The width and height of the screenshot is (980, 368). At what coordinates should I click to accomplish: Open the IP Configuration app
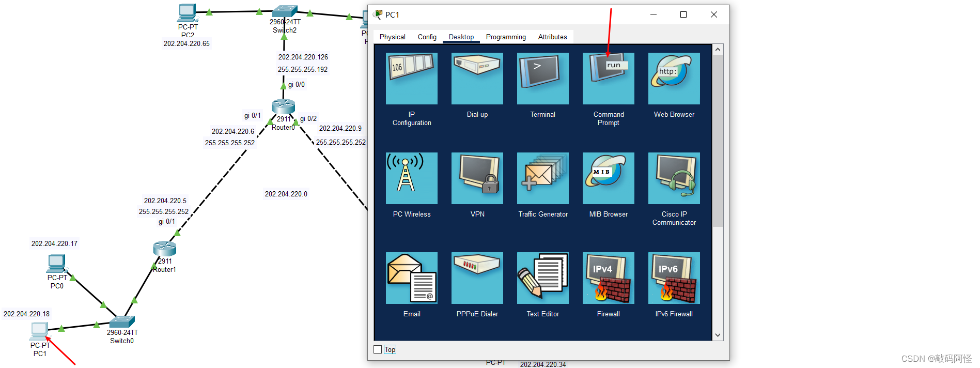click(x=411, y=79)
